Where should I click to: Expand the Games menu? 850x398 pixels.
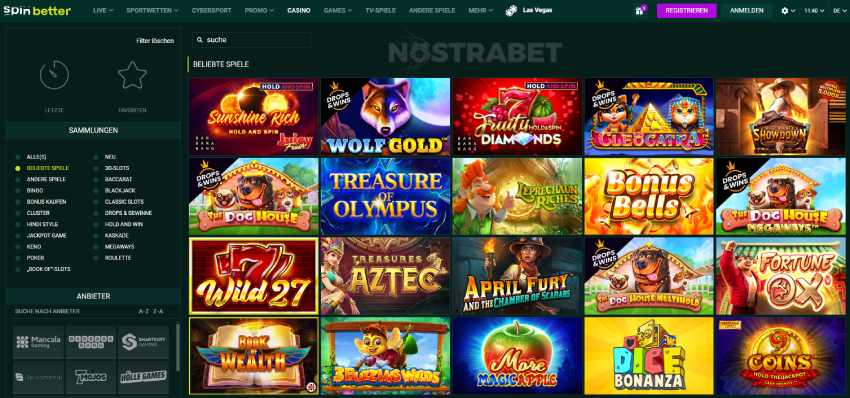coord(337,10)
